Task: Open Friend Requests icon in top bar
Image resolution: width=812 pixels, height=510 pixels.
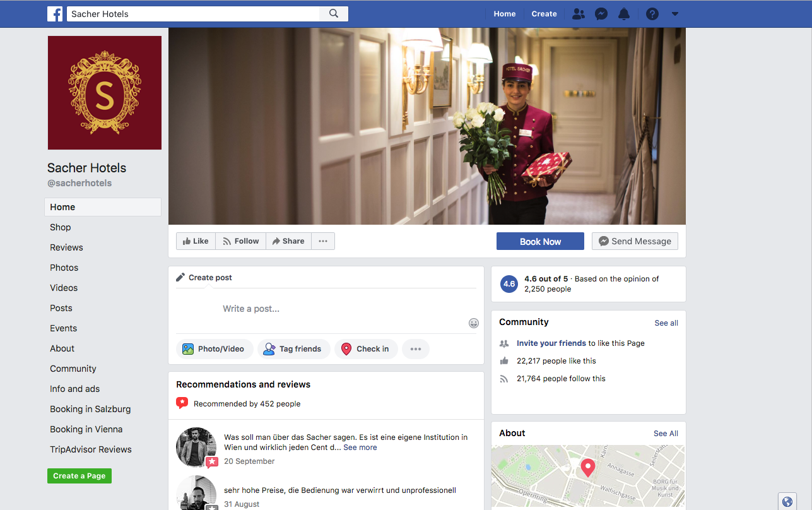Action: tap(578, 14)
